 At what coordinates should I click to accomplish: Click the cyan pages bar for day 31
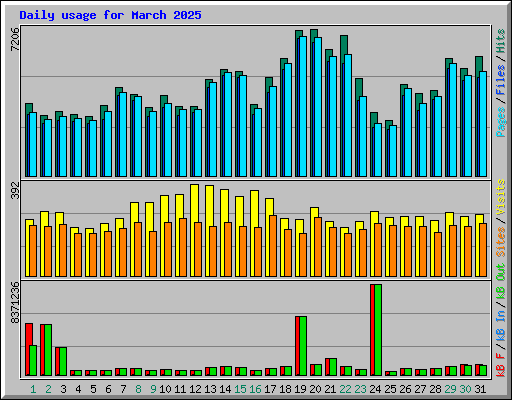[483, 124]
